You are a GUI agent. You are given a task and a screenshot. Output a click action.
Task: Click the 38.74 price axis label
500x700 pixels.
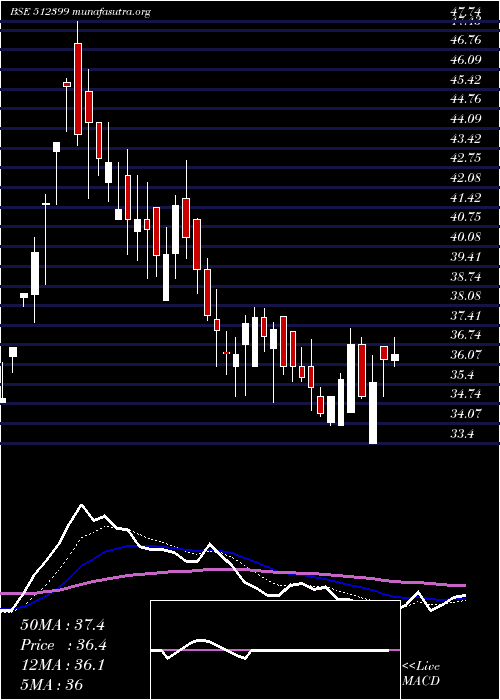tap(466, 276)
